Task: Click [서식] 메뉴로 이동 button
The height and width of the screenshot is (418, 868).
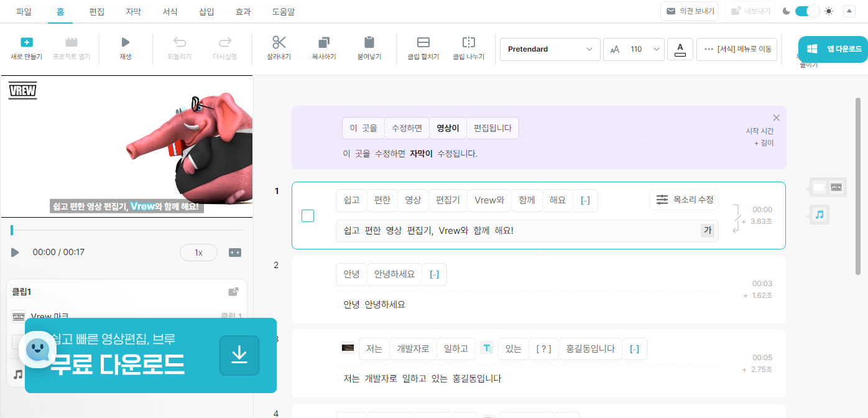Action: pyautogui.click(x=737, y=49)
